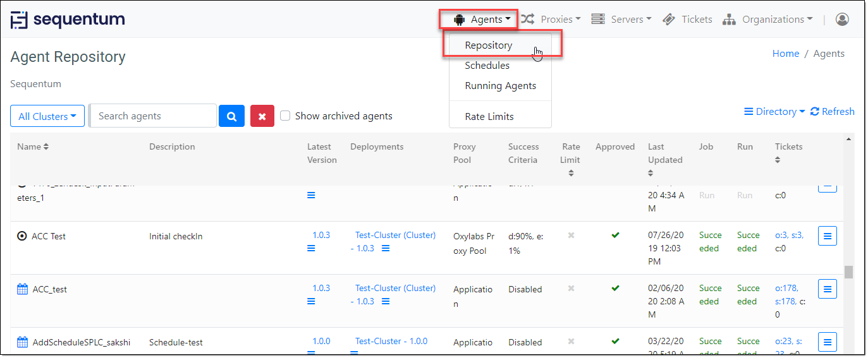868x358 pixels.
Task: Open the All Clusters dropdown
Action: coord(47,116)
